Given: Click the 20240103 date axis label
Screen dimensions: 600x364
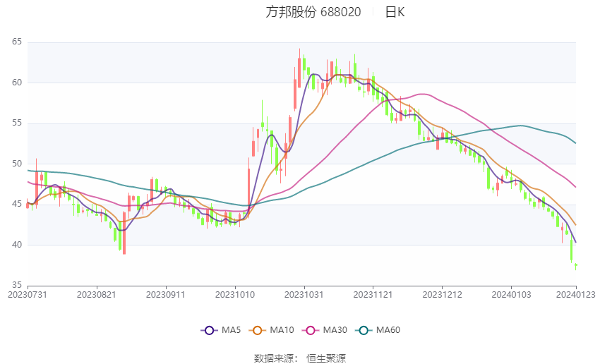Looking at the screenshot, I should (x=511, y=295).
